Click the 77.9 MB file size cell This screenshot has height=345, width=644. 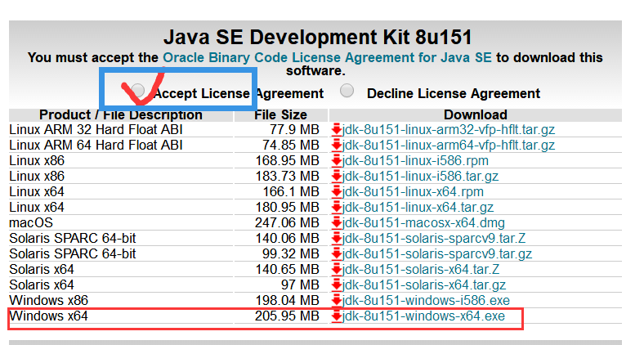pyautogui.click(x=294, y=130)
